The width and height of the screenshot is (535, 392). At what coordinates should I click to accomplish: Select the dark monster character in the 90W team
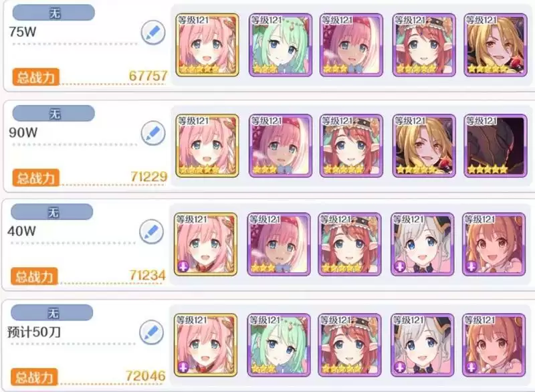click(496, 146)
